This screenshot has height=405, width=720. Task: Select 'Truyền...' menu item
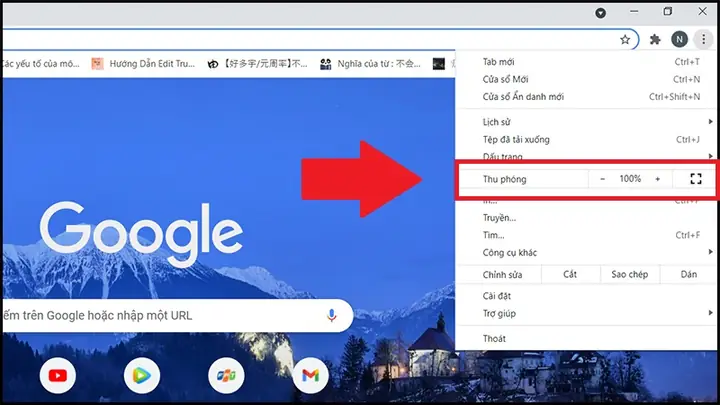586,218
